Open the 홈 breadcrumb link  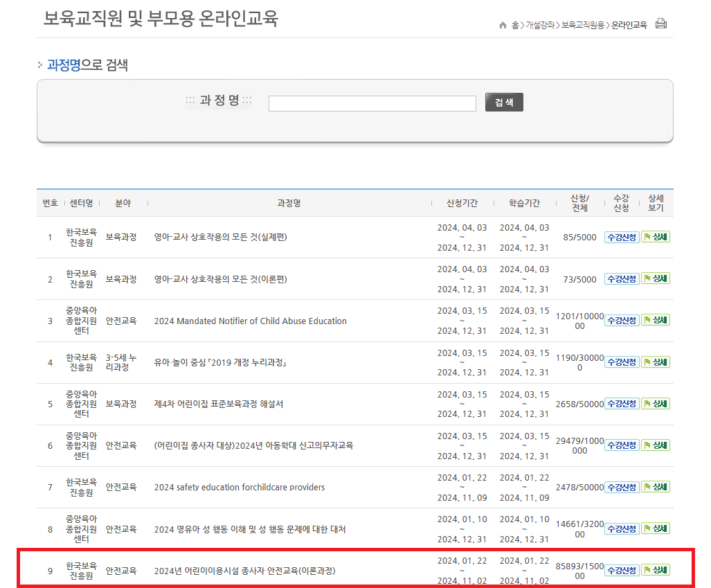point(514,24)
